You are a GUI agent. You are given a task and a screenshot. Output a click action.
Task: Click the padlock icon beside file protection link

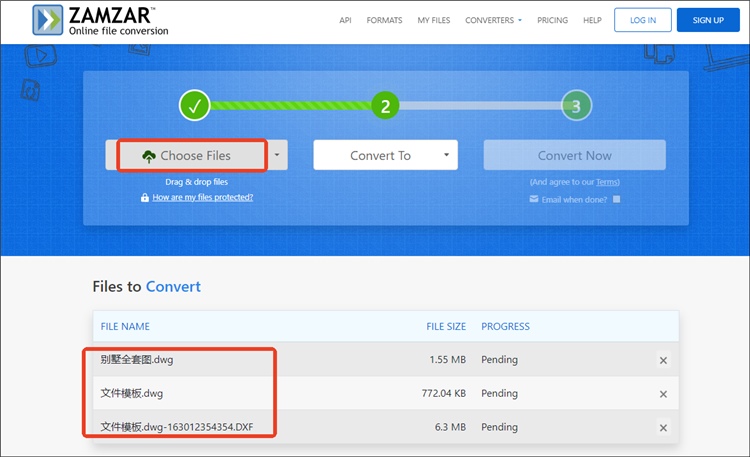(x=146, y=198)
